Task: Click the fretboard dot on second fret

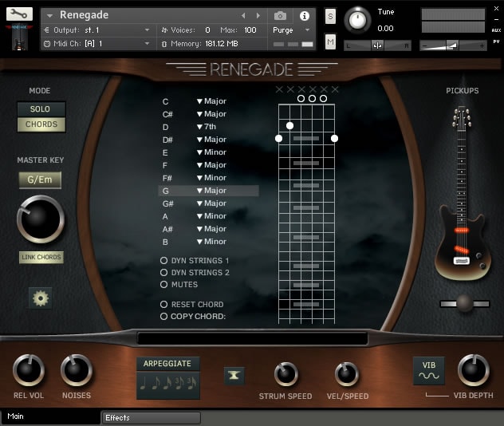Action: 289,126
